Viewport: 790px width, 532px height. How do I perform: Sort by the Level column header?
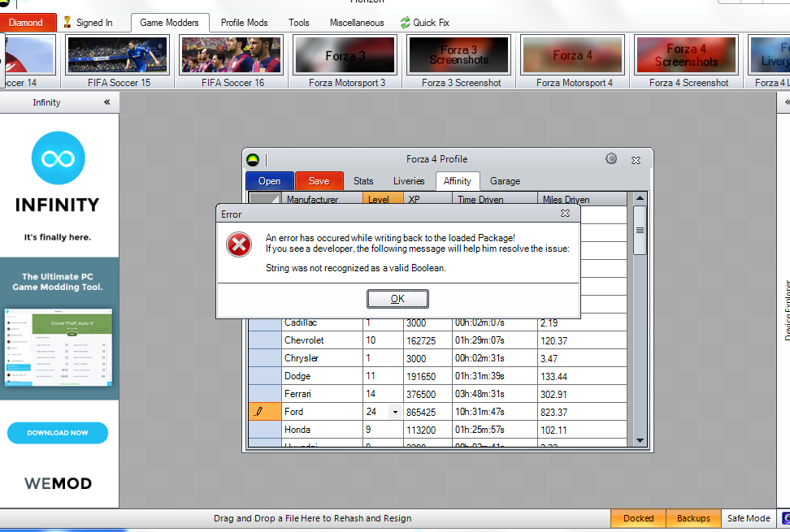click(x=383, y=199)
